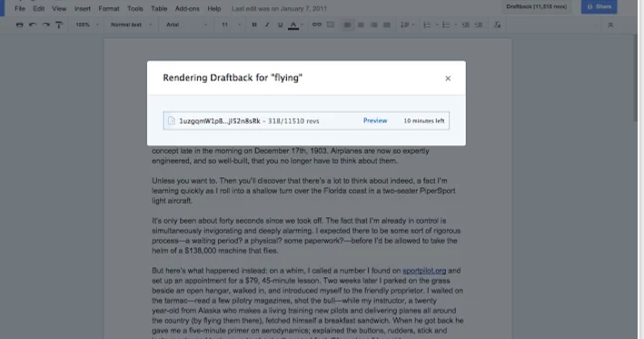Click the Clear formatting icon
Viewport: 644px width, 339px height.
tap(498, 25)
